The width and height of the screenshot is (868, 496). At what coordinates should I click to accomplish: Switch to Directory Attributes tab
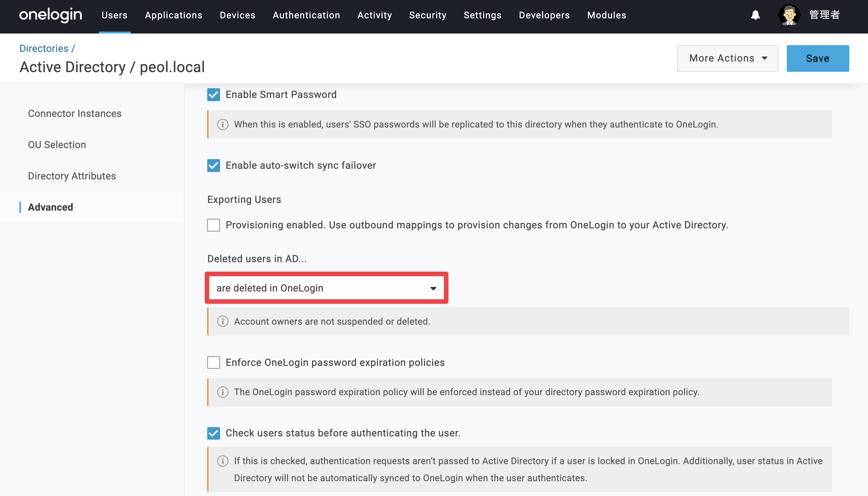pyautogui.click(x=72, y=176)
